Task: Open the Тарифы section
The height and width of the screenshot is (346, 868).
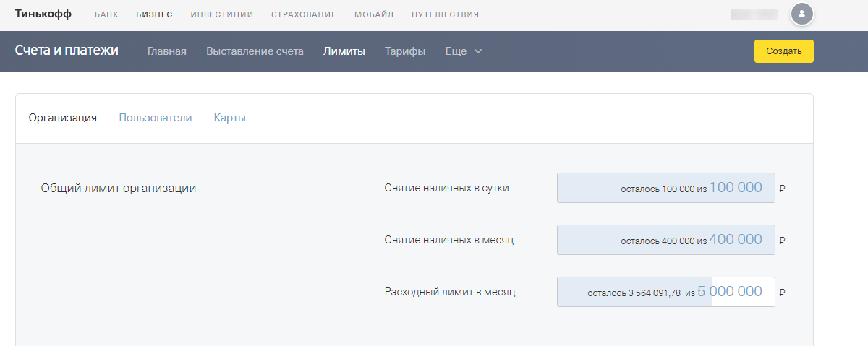Action: [405, 51]
